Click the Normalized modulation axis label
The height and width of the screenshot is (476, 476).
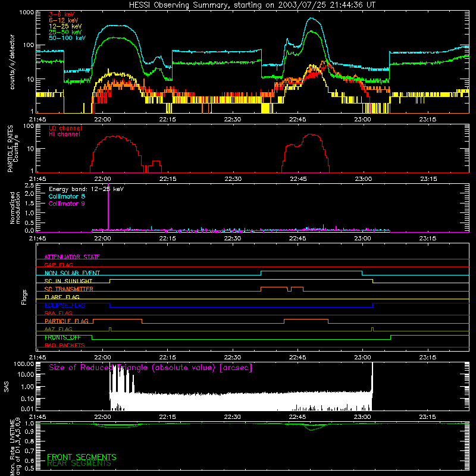[15, 208]
